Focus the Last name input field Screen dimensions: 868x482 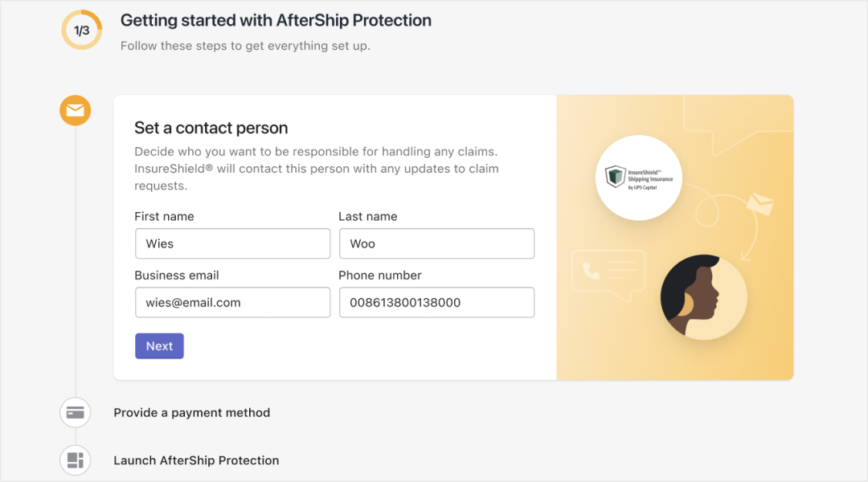[x=436, y=243]
